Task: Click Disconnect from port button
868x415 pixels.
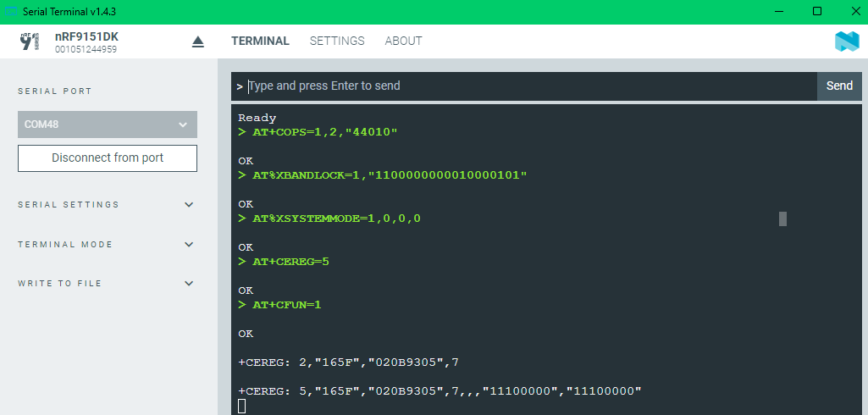Action: coord(108,158)
